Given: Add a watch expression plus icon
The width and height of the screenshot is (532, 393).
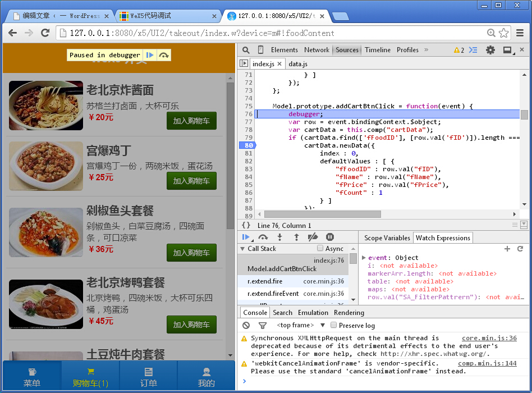Looking at the screenshot, I should tap(507, 249).
